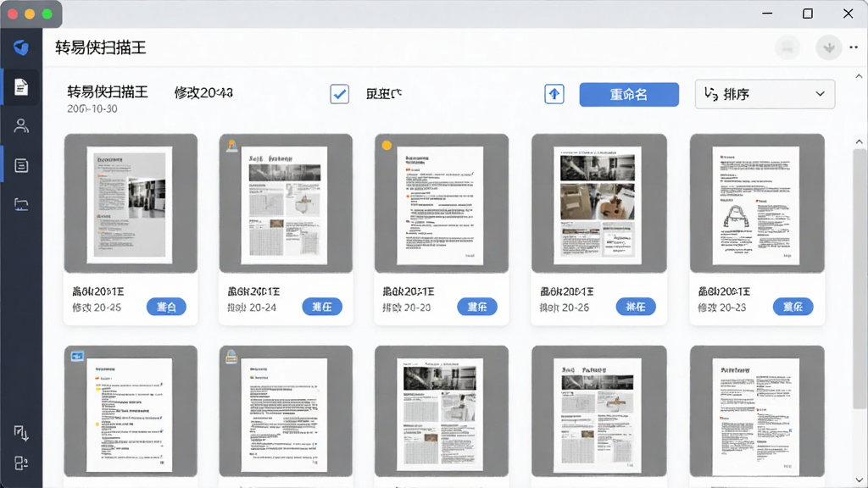The image size is (868, 488).
Task: Click the blue button on the 20-25 card
Action: (x=166, y=307)
